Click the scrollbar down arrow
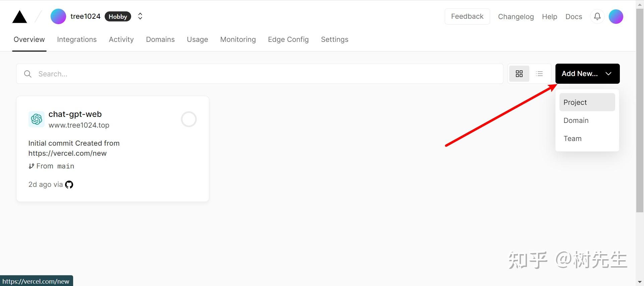This screenshot has height=286, width=644. (640, 282)
